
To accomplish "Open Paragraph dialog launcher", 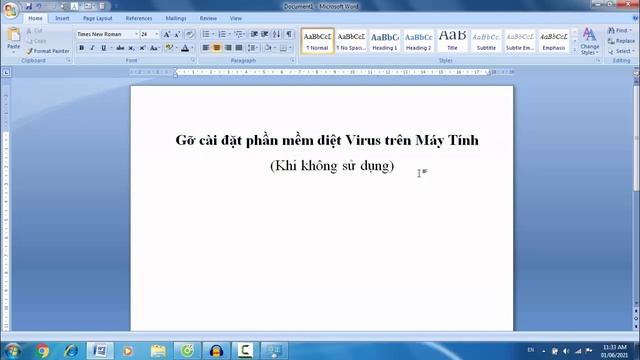I will pos(293,60).
